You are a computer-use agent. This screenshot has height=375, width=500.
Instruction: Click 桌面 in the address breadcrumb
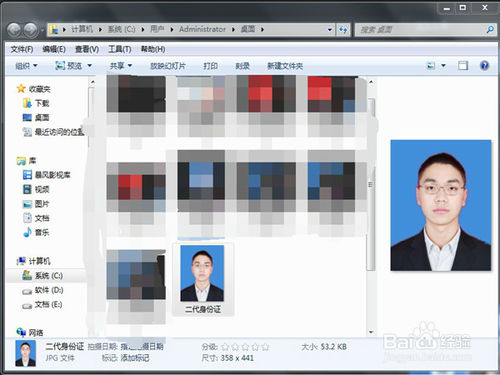(x=248, y=29)
